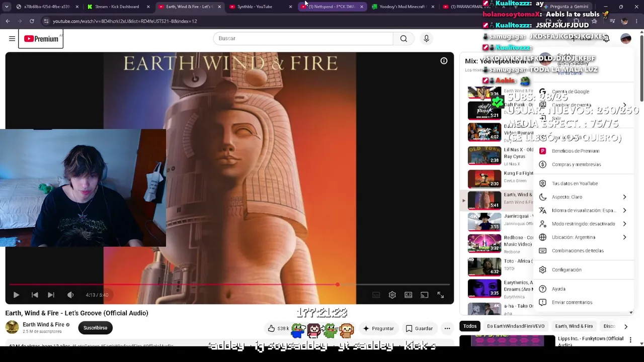The image size is (644, 362).
Task: Toggle theater mode in the player
Action: [x=409, y=295]
